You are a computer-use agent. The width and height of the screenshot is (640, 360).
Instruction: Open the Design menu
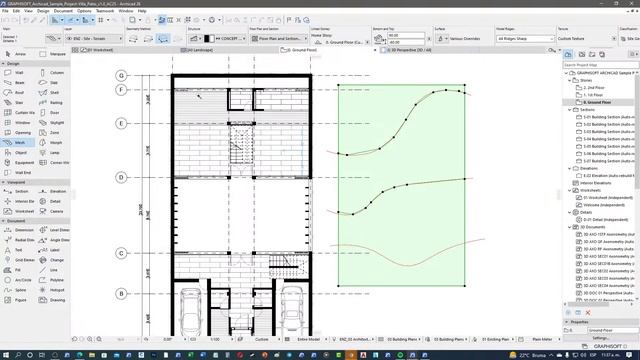43,11
